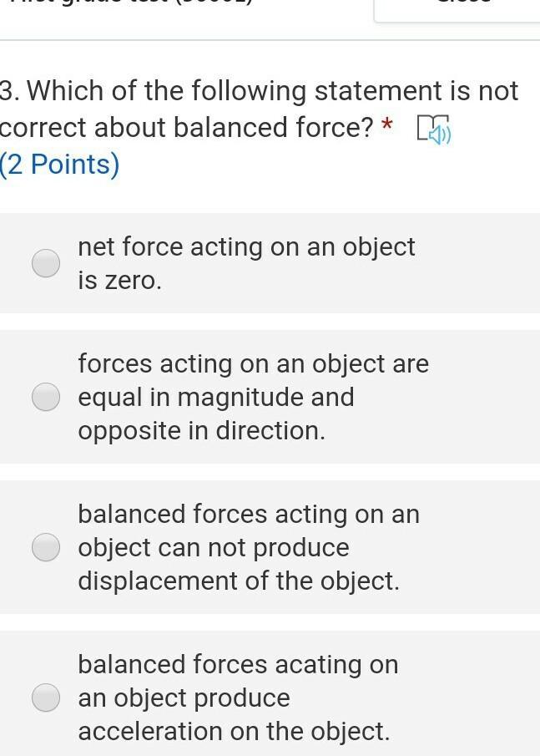The image size is (540, 756).
Task: Pick radio for 'can not produce displacement'
Action: point(46,547)
